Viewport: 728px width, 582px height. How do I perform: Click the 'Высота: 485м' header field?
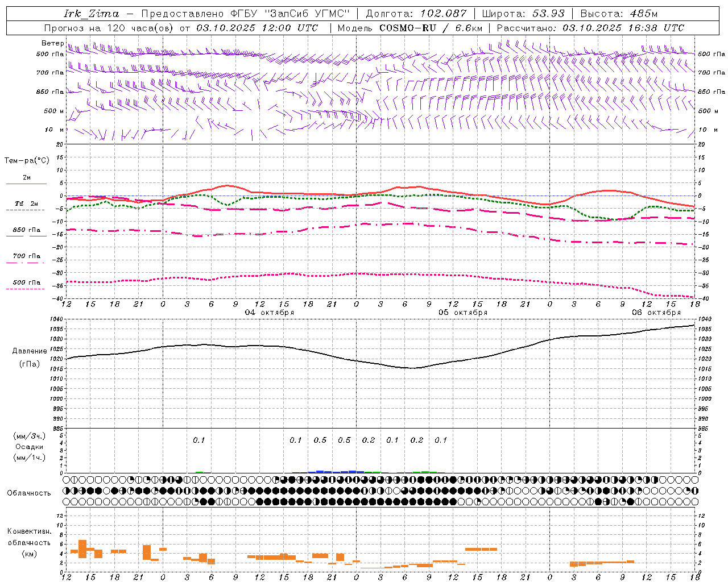pyautogui.click(x=618, y=14)
